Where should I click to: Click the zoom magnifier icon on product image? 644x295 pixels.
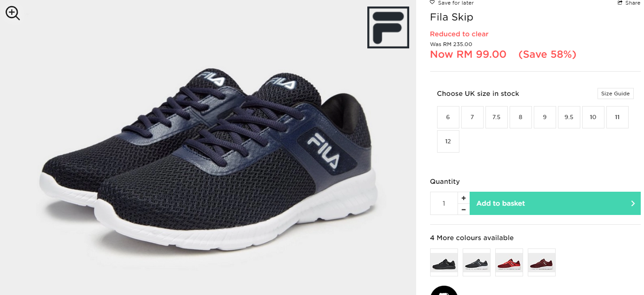13,13
